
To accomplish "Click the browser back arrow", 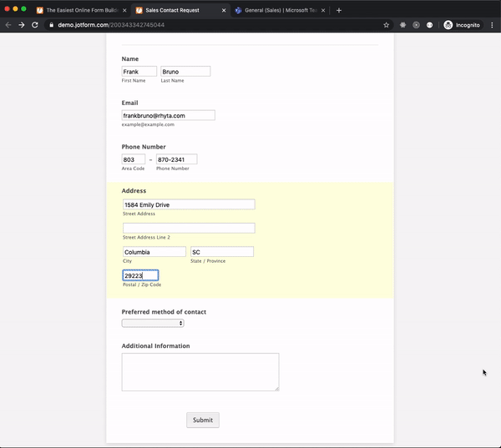I will click(x=8, y=25).
